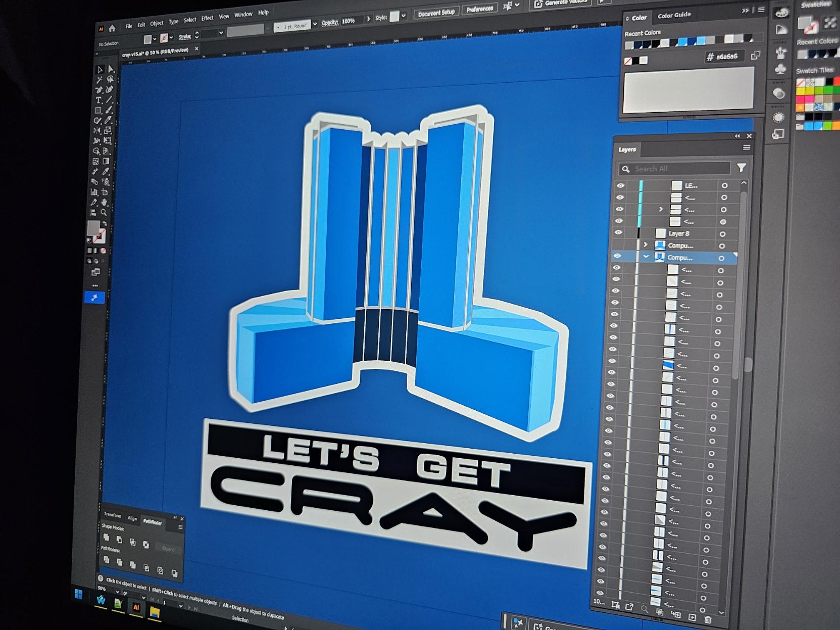
Task: Open Illustrator from the Windows taskbar
Action: 136,608
